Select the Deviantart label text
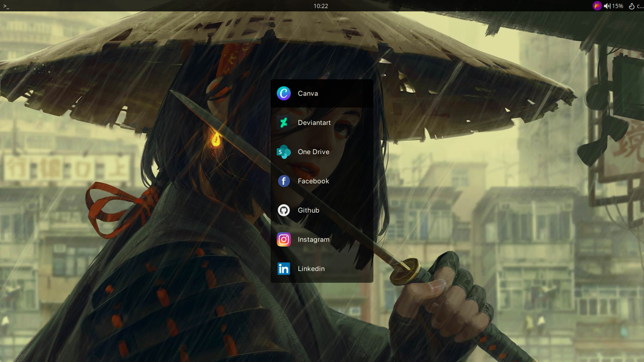Screen dimensions: 644x362 (x=314, y=123)
